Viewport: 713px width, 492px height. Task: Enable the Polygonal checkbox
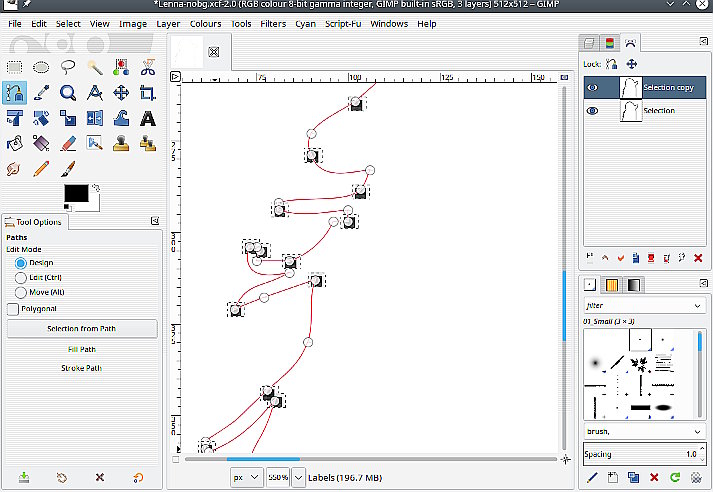[13, 309]
